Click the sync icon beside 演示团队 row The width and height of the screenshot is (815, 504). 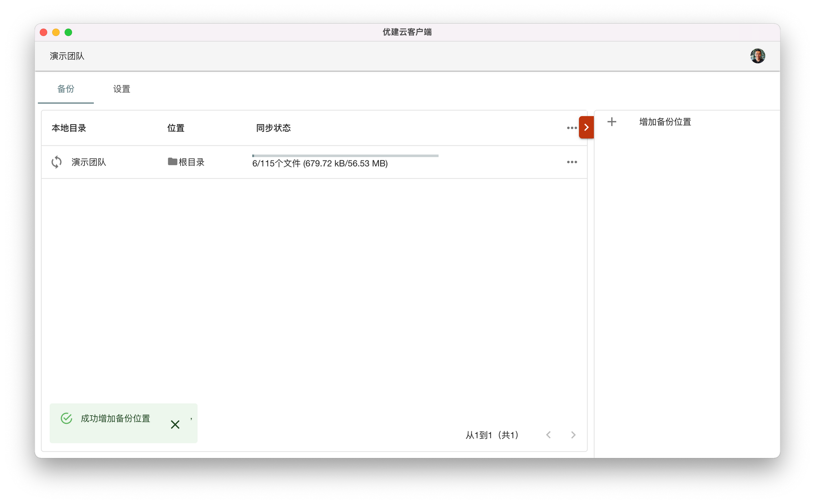coord(57,162)
